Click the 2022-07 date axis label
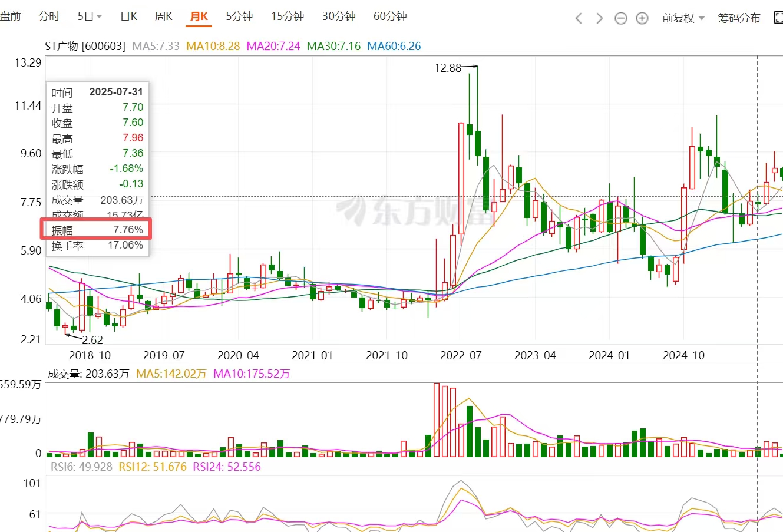This screenshot has height=532, width=783. point(461,355)
